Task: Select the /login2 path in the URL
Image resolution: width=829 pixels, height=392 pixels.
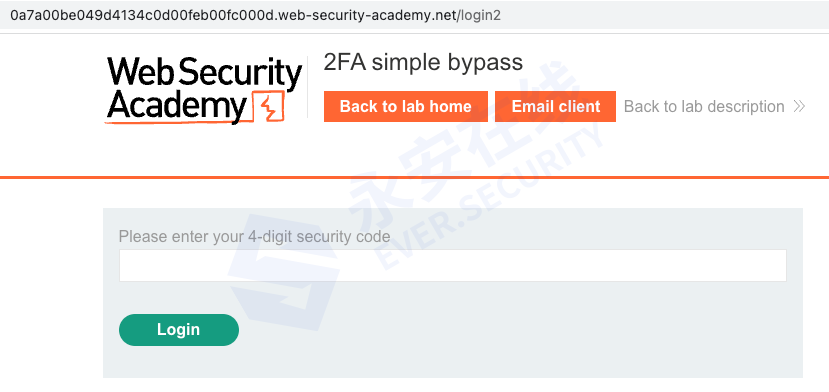Action: coord(479,15)
